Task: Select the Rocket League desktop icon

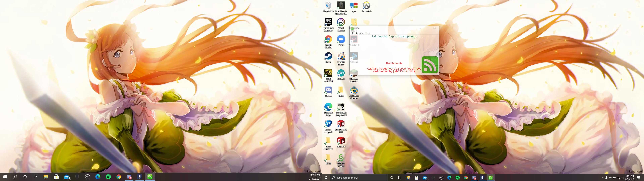Action: (328, 127)
